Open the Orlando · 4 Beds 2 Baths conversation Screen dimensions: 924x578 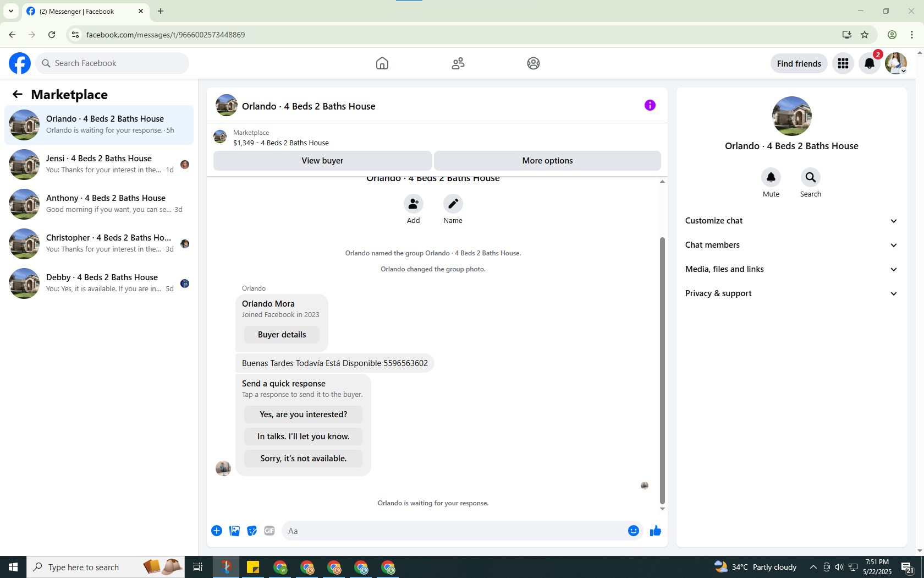(99, 125)
